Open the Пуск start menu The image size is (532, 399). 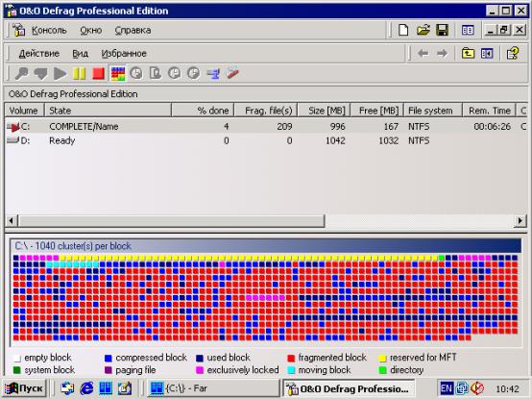[25, 388]
